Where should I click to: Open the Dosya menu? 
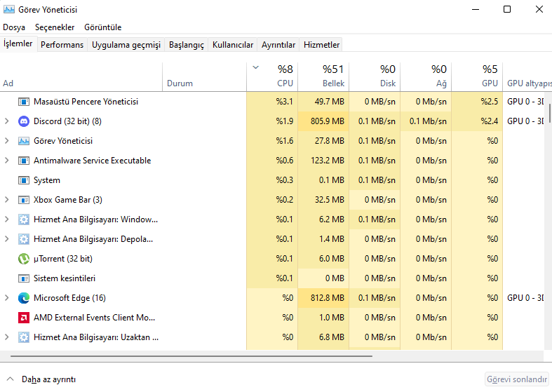coord(14,27)
